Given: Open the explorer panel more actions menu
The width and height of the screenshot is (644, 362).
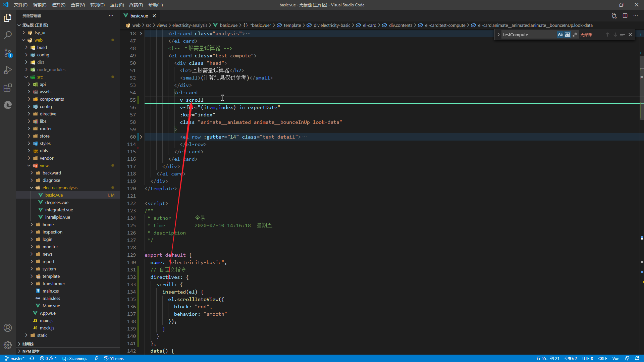Looking at the screenshot, I should pos(111,16).
